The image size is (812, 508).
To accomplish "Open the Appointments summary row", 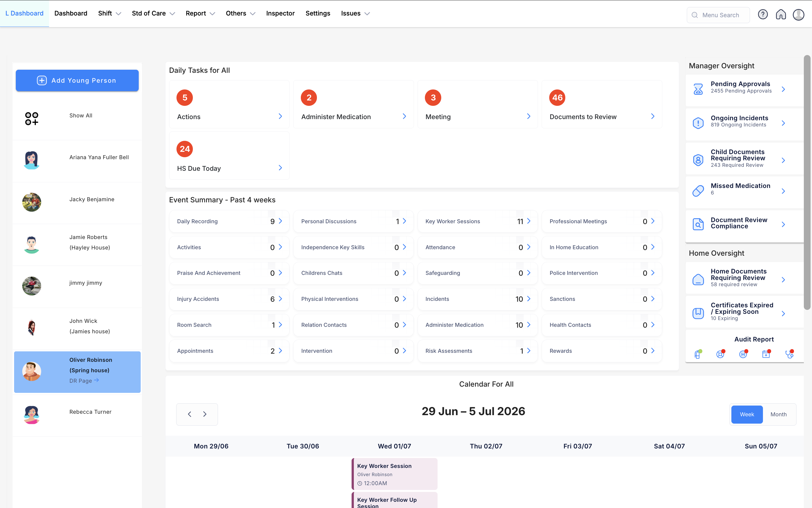I will pyautogui.click(x=229, y=351).
